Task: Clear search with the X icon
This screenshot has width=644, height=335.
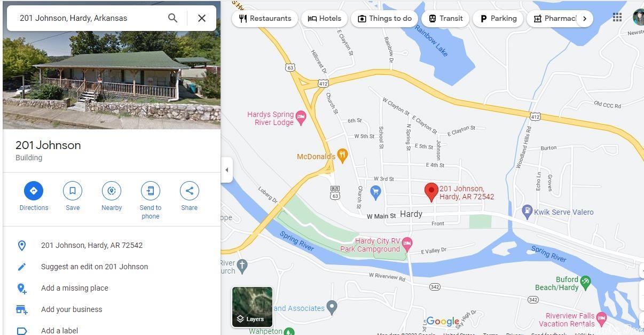Action: point(202,18)
